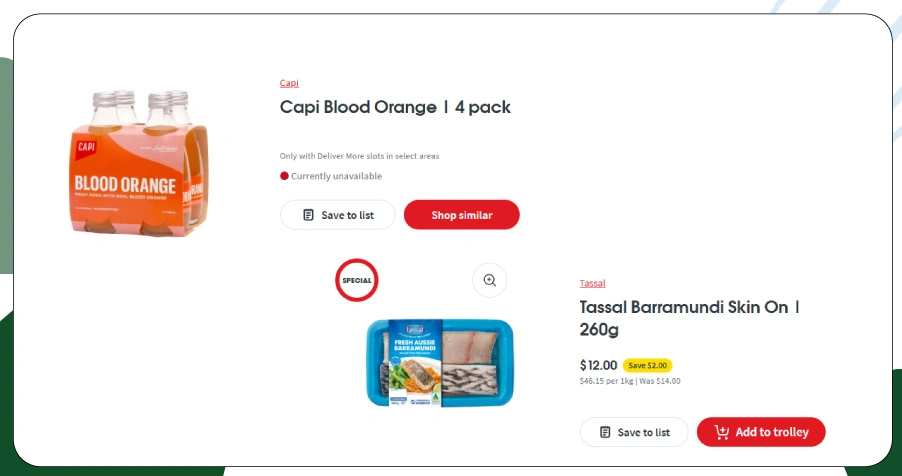Image resolution: width=902 pixels, height=476 pixels.
Task: Click the yellow Save $2.00 badge
Action: [x=647, y=365]
